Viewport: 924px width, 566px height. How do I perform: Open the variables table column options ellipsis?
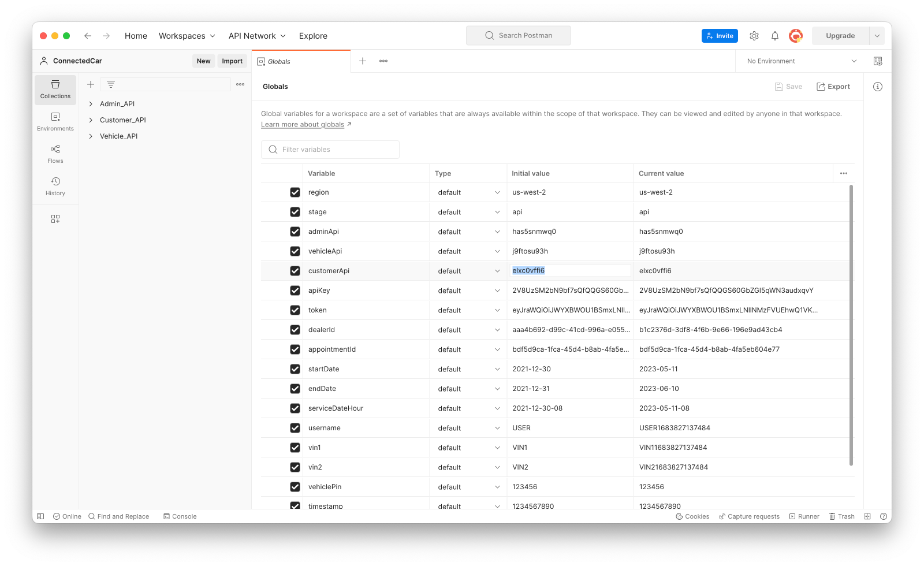[844, 173]
